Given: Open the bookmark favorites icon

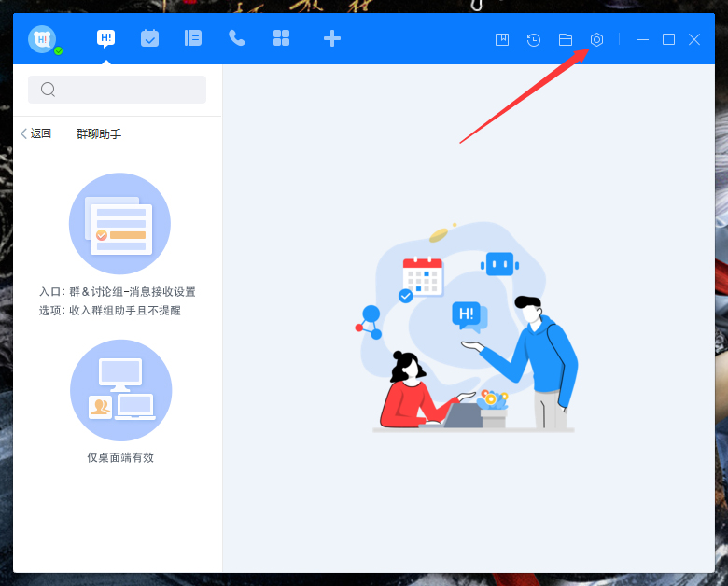Looking at the screenshot, I should pyautogui.click(x=502, y=39).
